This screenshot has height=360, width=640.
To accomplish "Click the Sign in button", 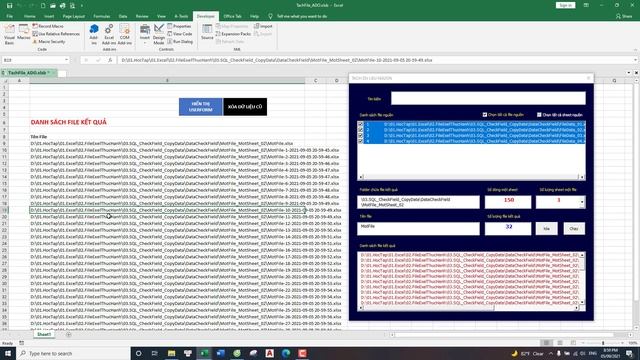I will pos(565,5).
